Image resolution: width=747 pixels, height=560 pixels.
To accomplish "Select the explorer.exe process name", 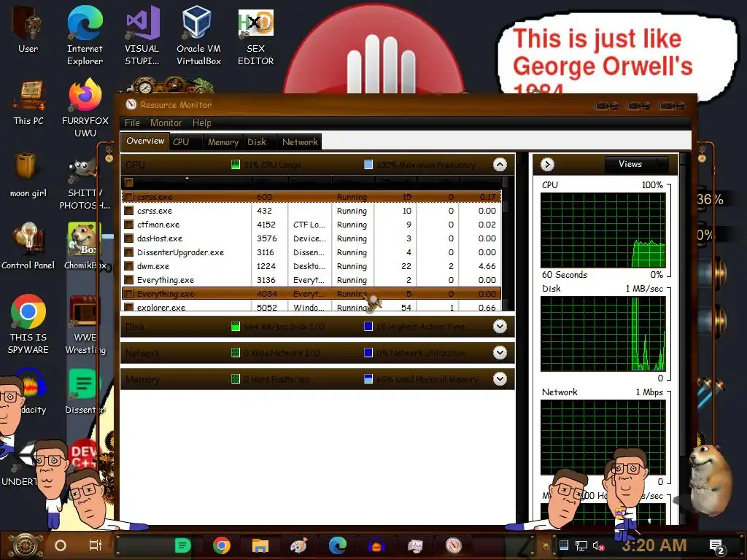I will click(x=161, y=308).
